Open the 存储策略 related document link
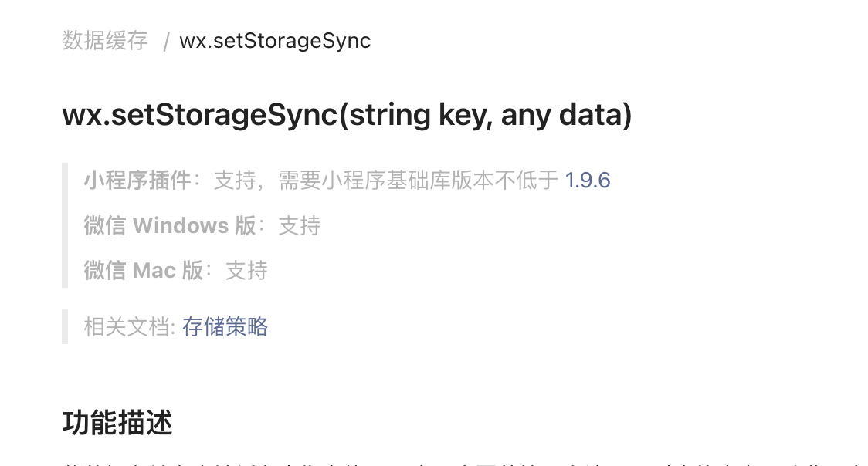The image size is (868, 466). (x=225, y=327)
